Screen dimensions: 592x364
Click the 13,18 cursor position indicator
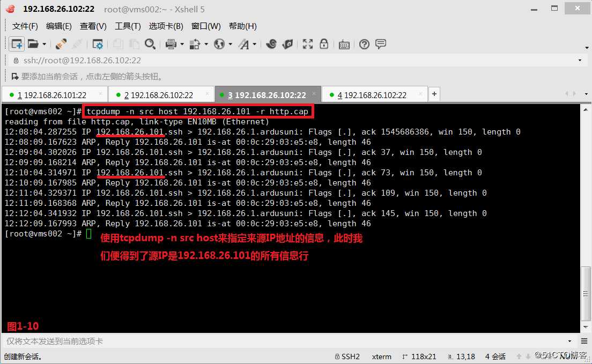click(x=461, y=356)
